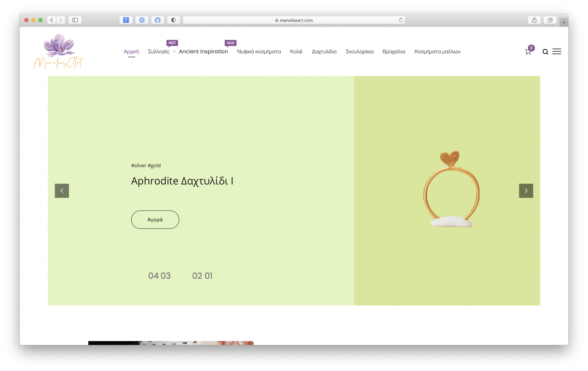Viewport: 588px width, 371px height.
Task: Click the blue circular extension icon
Action: pos(158,20)
